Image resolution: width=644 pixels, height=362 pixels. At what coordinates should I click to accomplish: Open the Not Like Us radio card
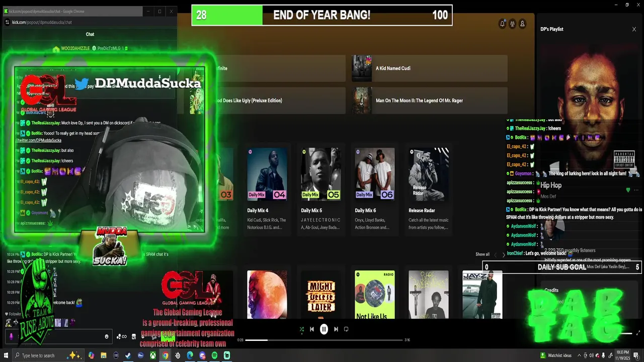coord(375,295)
